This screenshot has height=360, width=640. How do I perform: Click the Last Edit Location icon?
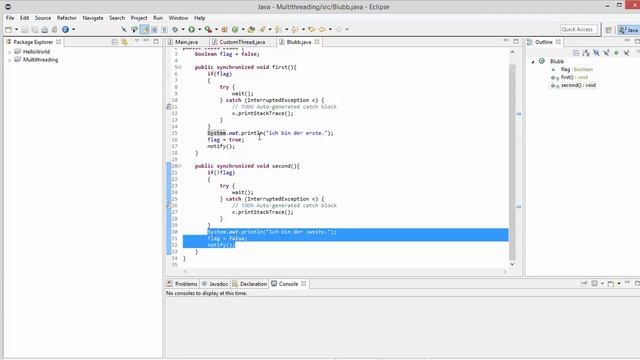tap(312, 29)
